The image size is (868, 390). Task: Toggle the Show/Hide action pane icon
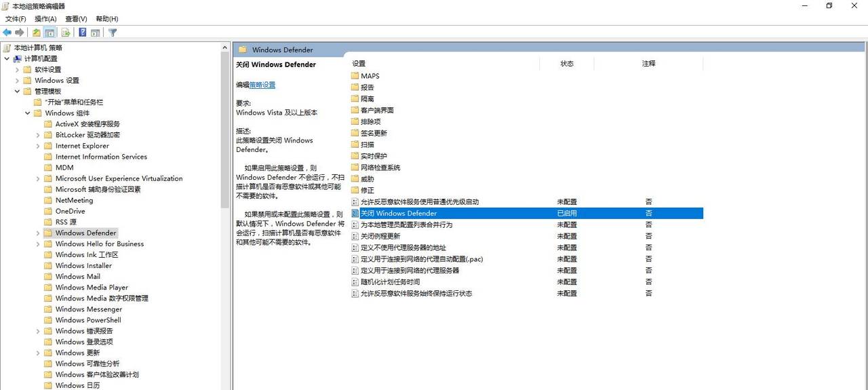96,33
